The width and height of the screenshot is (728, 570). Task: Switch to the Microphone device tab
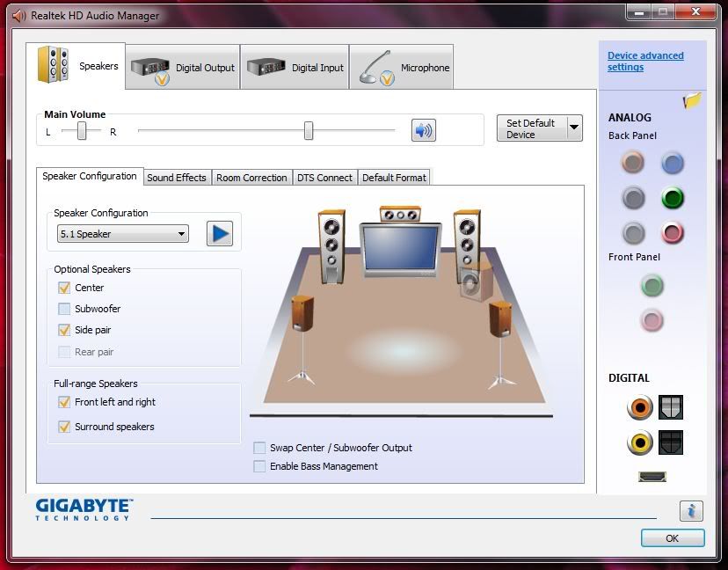click(x=404, y=68)
